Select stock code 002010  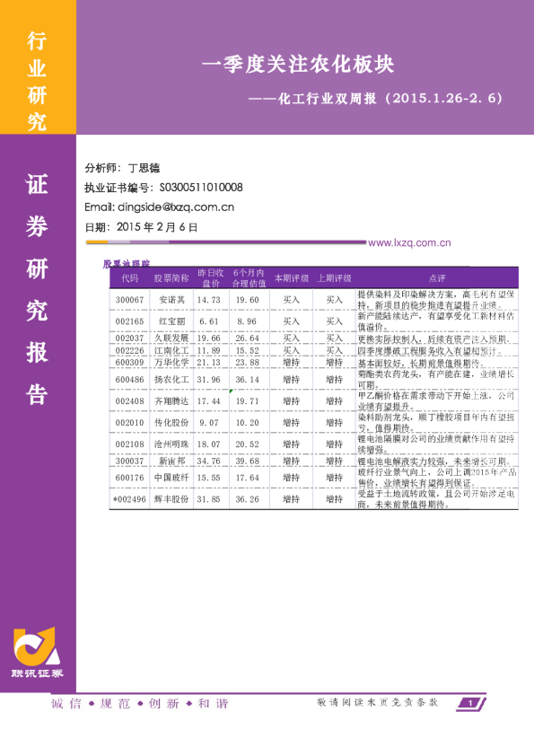129,423
